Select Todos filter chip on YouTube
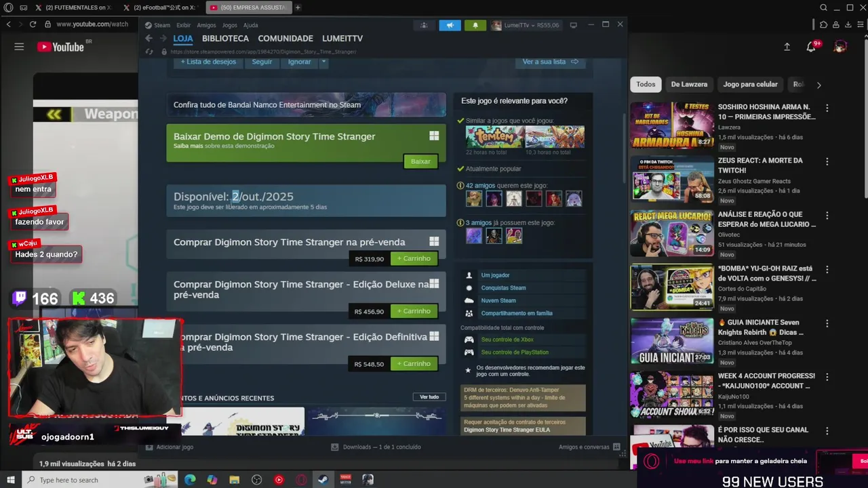 [646, 85]
